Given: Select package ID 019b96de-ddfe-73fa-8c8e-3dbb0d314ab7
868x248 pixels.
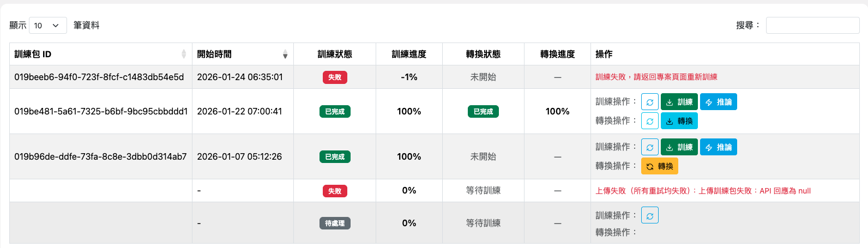Looking at the screenshot, I should pyautogui.click(x=100, y=156).
